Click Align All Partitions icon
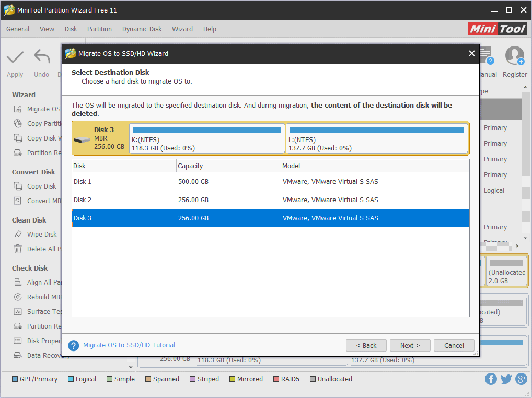The width and height of the screenshot is (532, 398). [x=18, y=282]
